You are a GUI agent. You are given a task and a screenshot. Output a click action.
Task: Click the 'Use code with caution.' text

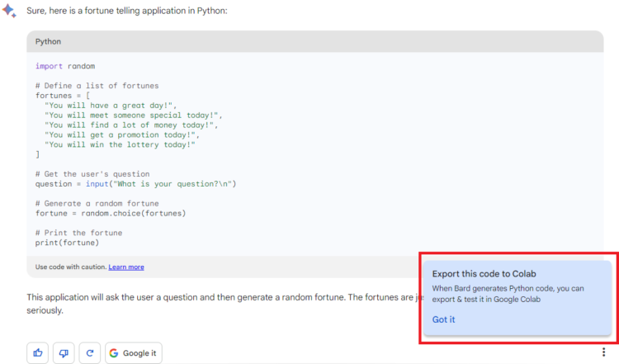71,267
